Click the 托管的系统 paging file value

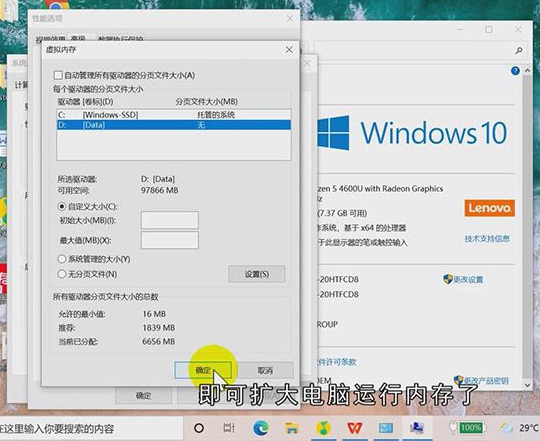click(x=216, y=115)
